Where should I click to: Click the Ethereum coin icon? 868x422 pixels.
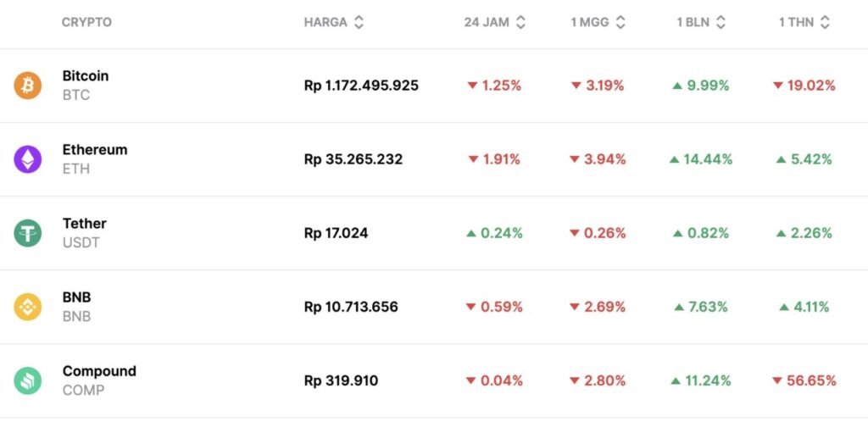click(27, 159)
